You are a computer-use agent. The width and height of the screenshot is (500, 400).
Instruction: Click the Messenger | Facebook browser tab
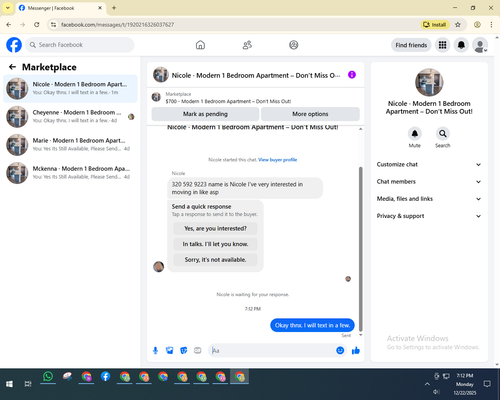click(x=61, y=8)
